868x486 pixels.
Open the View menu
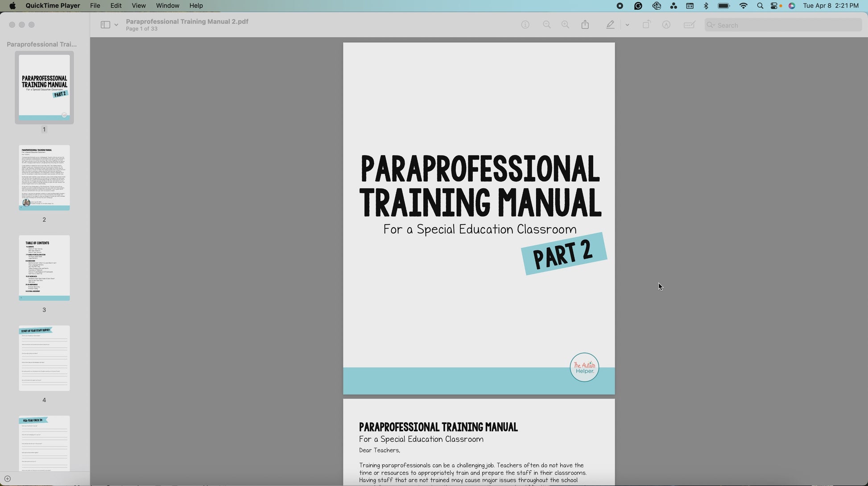coord(138,6)
